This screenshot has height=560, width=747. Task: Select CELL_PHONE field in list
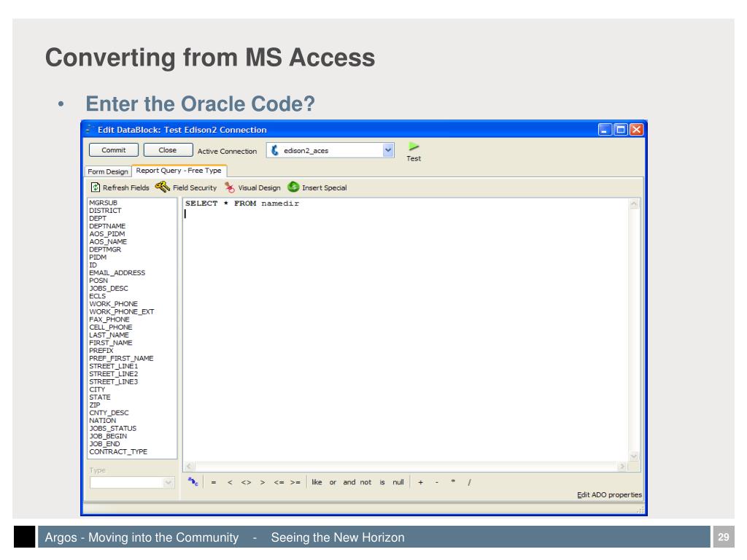(x=111, y=327)
